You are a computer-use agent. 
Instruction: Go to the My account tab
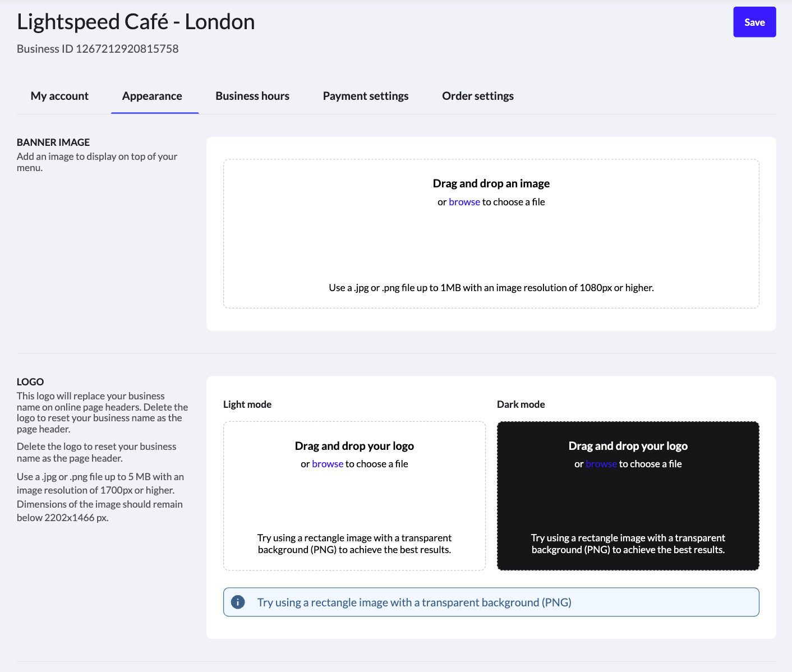tap(59, 96)
